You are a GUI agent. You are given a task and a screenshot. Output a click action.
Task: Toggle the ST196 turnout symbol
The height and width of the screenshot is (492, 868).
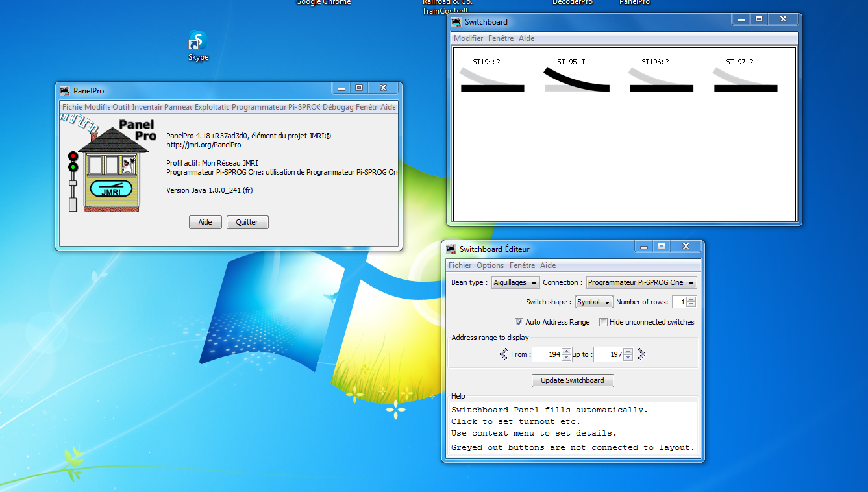click(x=661, y=80)
